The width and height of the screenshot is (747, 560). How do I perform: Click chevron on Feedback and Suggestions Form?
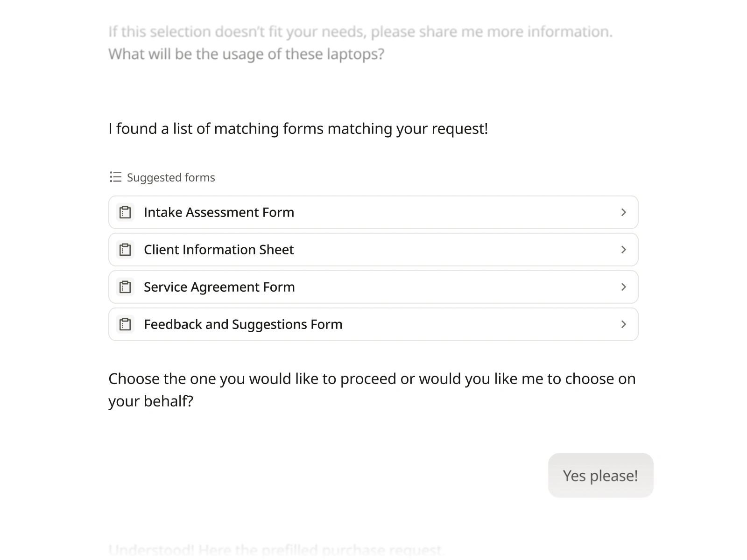623,324
